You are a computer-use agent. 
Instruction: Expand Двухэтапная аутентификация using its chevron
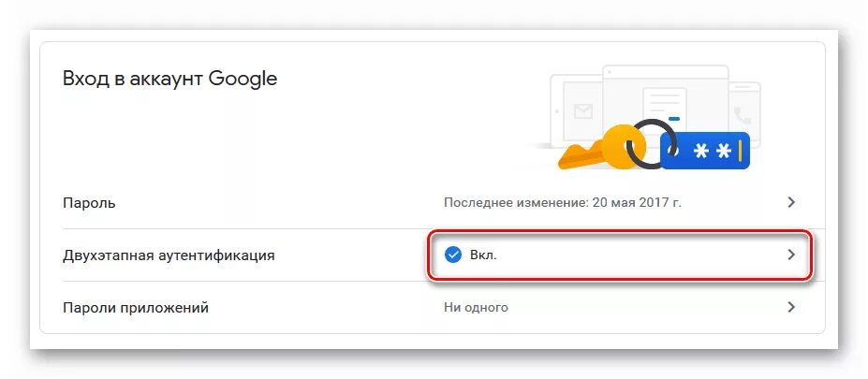coord(791,255)
